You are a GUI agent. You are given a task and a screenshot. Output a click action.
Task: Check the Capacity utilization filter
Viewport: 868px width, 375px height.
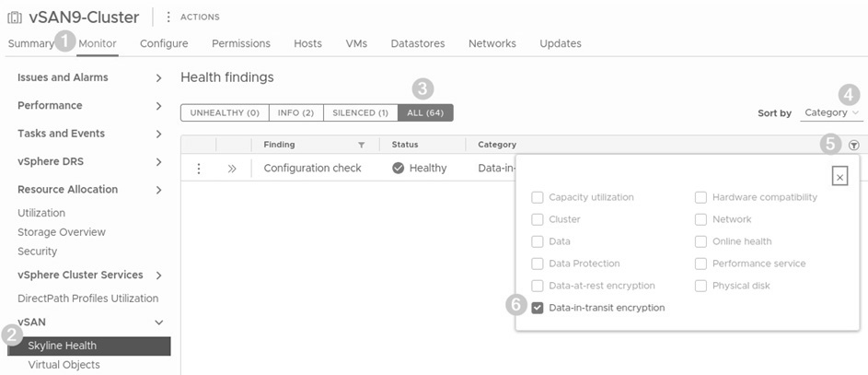pyautogui.click(x=537, y=197)
